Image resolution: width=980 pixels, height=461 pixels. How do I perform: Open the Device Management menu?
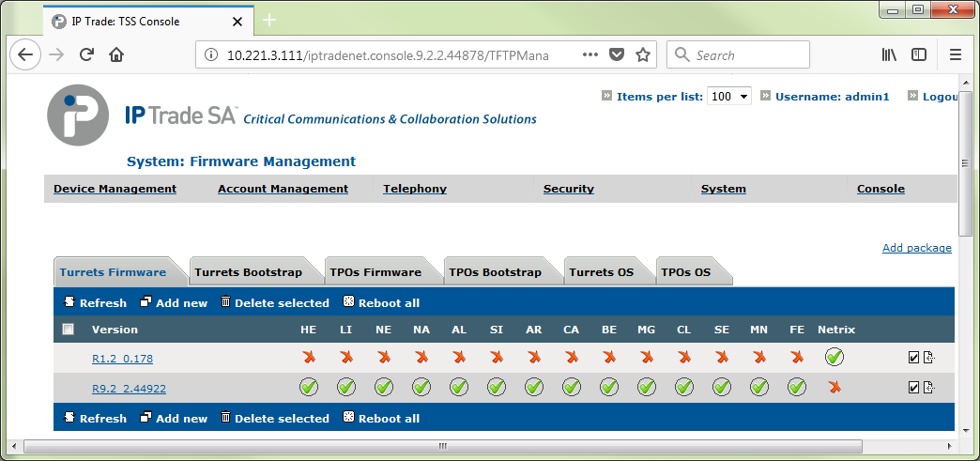coord(115,189)
